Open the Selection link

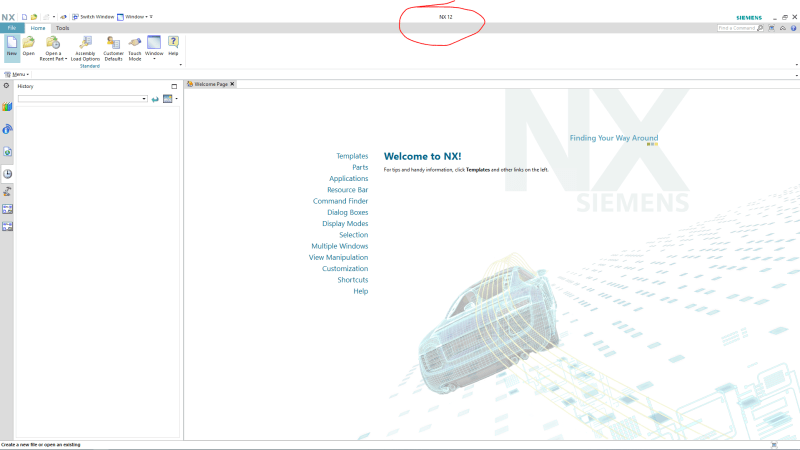(x=354, y=235)
